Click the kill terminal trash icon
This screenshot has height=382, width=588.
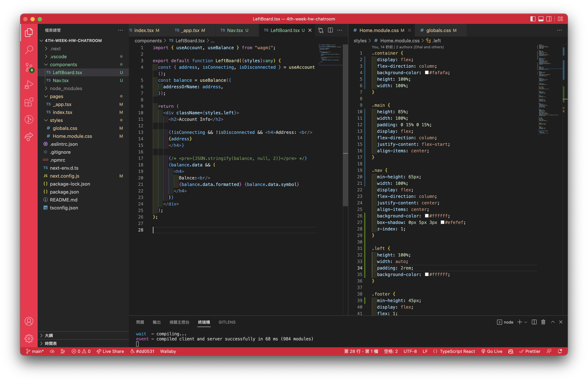point(543,322)
